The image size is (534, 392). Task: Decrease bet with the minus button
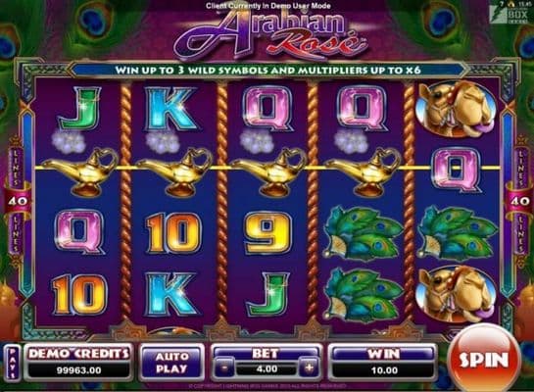(224, 368)
